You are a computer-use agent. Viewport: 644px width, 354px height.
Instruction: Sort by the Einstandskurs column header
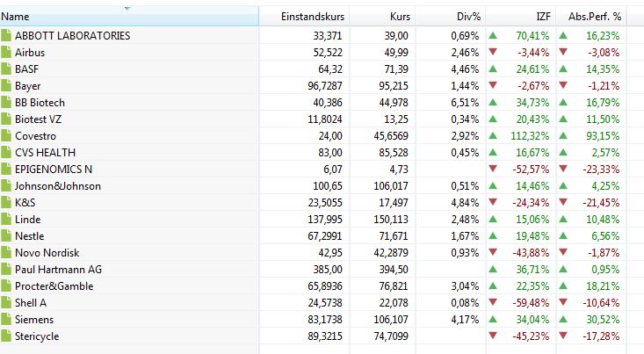point(313,17)
